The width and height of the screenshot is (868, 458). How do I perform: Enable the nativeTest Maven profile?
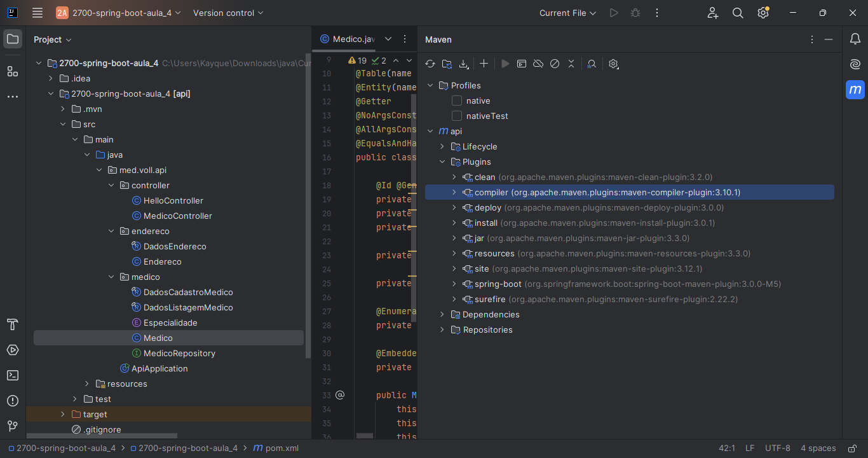[457, 116]
